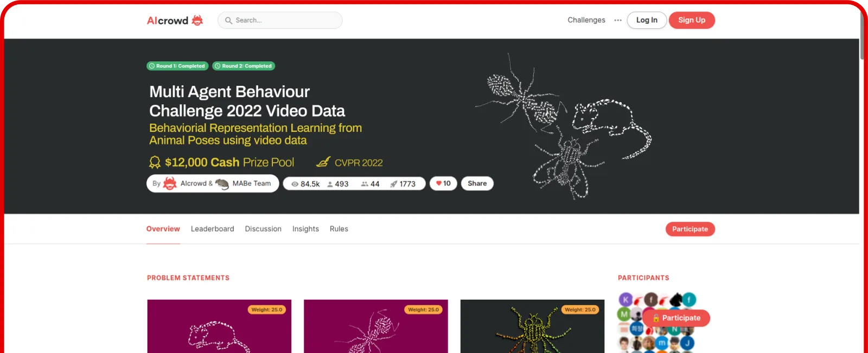Click the MABe Team mouse avatar

point(222,183)
